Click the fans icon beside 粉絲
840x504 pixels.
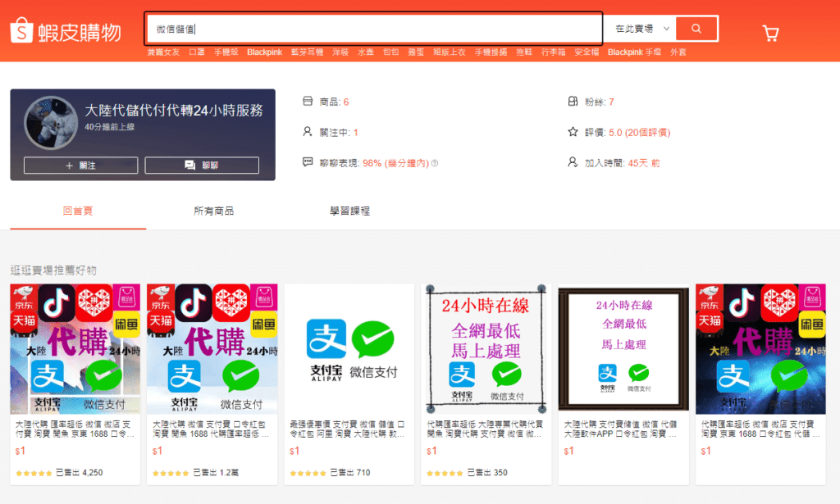coord(573,101)
